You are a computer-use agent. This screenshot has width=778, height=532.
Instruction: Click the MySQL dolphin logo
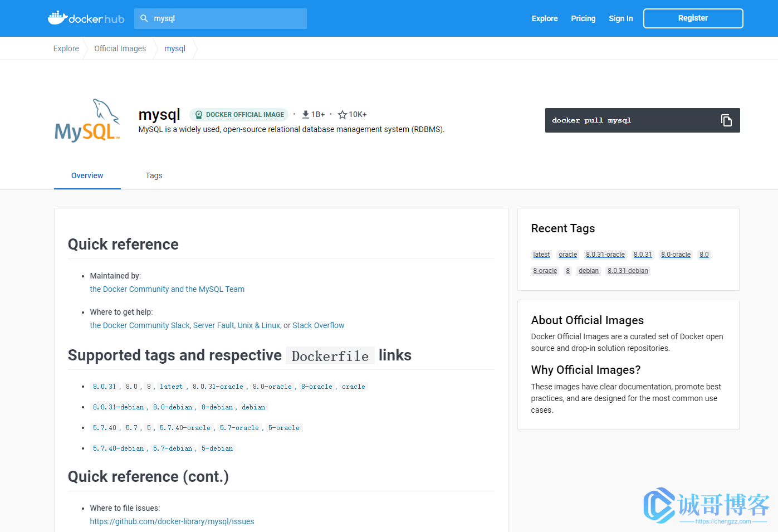[x=87, y=120]
